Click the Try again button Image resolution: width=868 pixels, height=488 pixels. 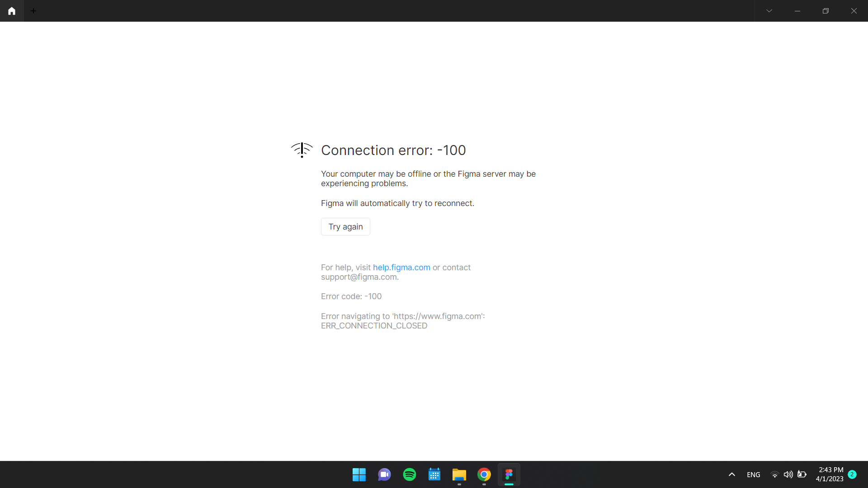(345, 227)
